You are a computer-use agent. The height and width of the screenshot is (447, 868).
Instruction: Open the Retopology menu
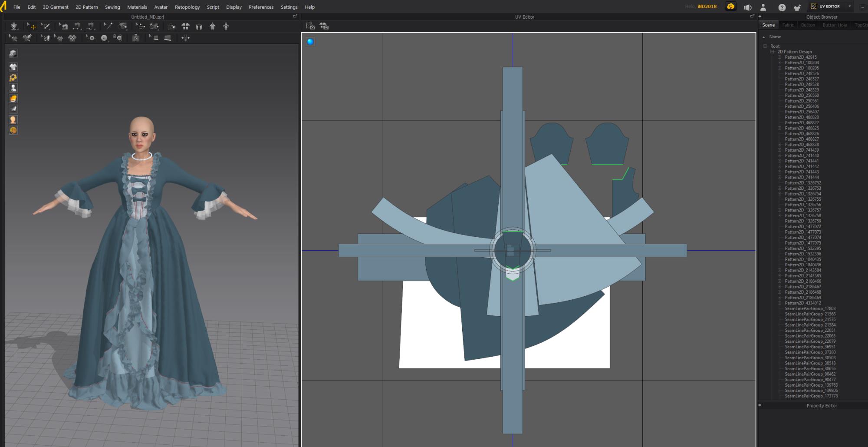[x=187, y=7]
